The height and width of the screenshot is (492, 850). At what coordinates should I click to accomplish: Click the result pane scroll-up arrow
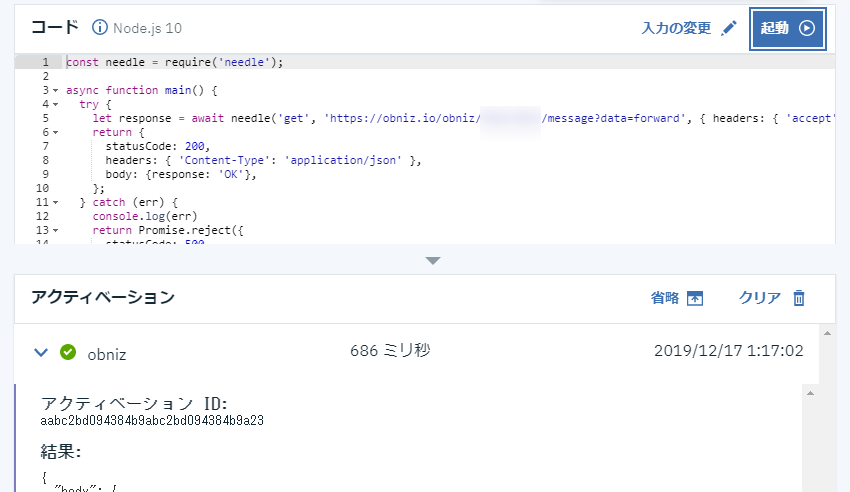[811, 393]
